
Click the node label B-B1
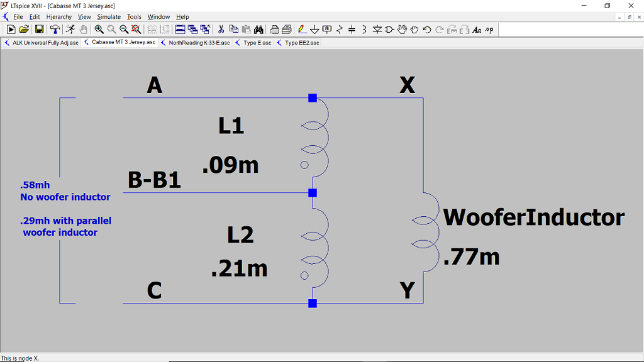(155, 180)
